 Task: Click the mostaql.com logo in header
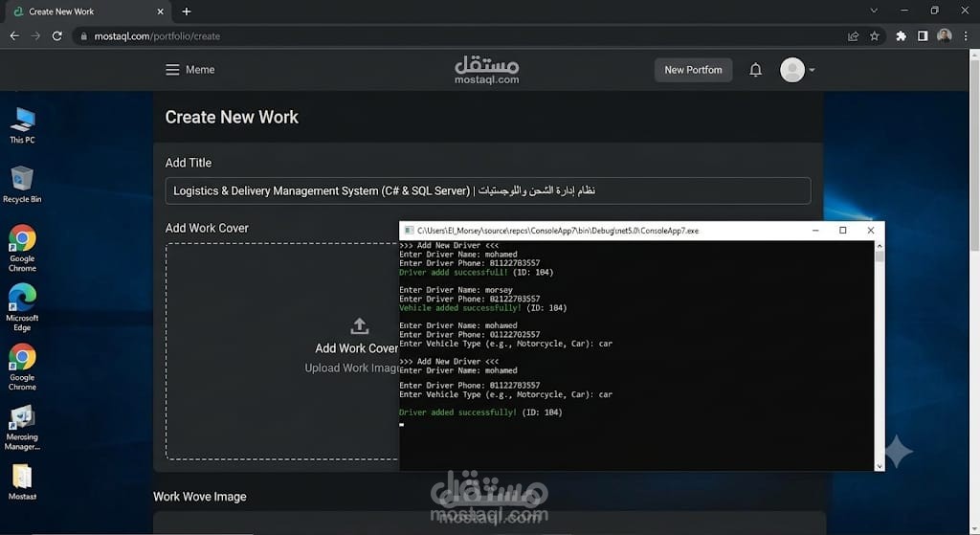click(487, 69)
